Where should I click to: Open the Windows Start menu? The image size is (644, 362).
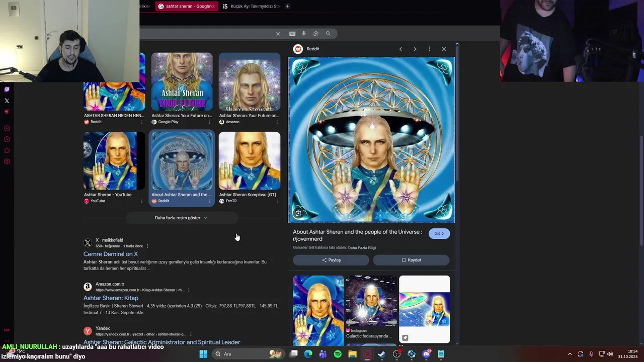coord(203,354)
